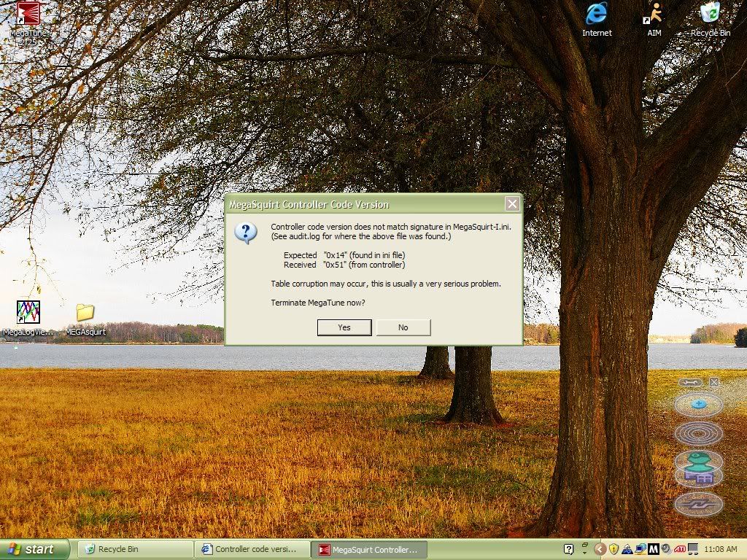Expand hidden system tray icons arrow
Screen dimensions: 747x560
pos(600,550)
